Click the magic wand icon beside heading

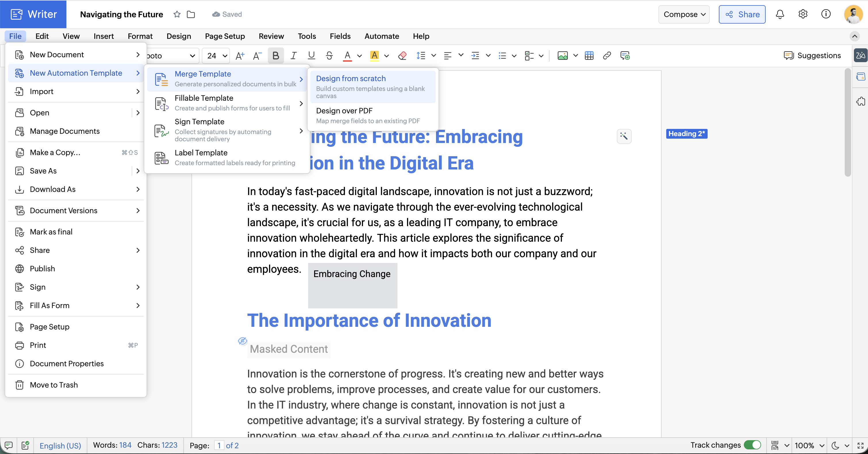pos(624,136)
